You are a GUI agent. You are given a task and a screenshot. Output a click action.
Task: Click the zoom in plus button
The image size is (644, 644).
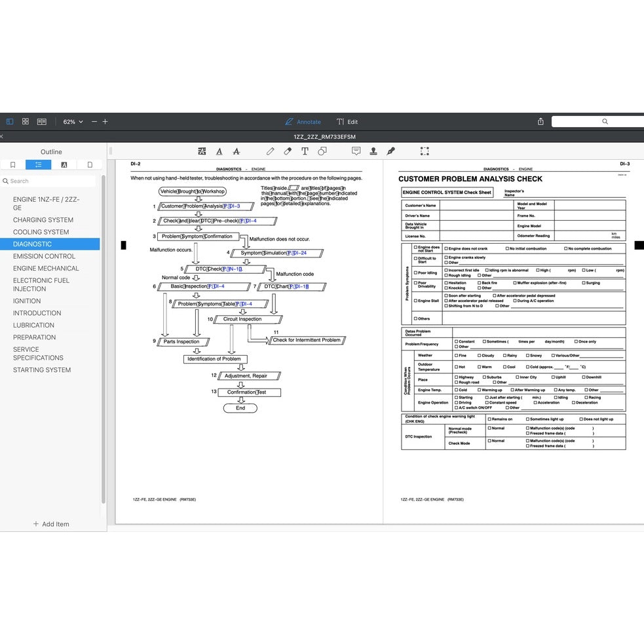[105, 122]
